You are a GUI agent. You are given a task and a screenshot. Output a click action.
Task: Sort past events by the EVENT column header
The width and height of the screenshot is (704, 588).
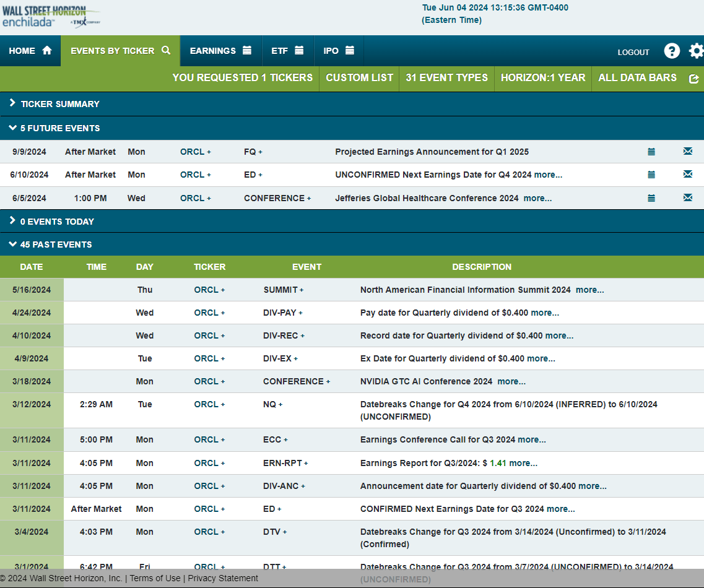306,267
